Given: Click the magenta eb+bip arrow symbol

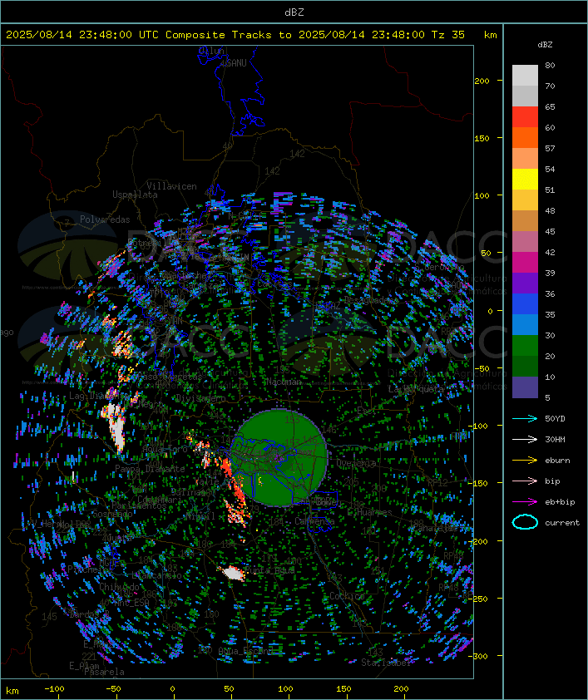Looking at the screenshot, I should pyautogui.click(x=525, y=502).
